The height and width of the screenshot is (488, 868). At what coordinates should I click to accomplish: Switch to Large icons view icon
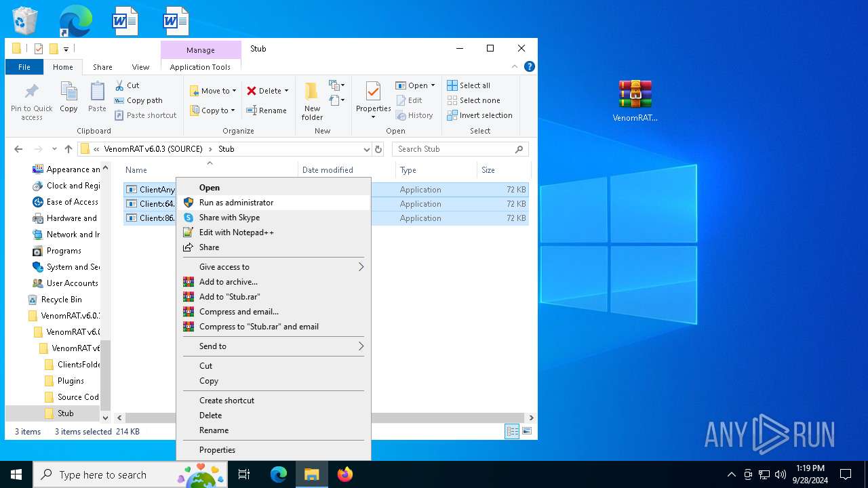click(527, 431)
